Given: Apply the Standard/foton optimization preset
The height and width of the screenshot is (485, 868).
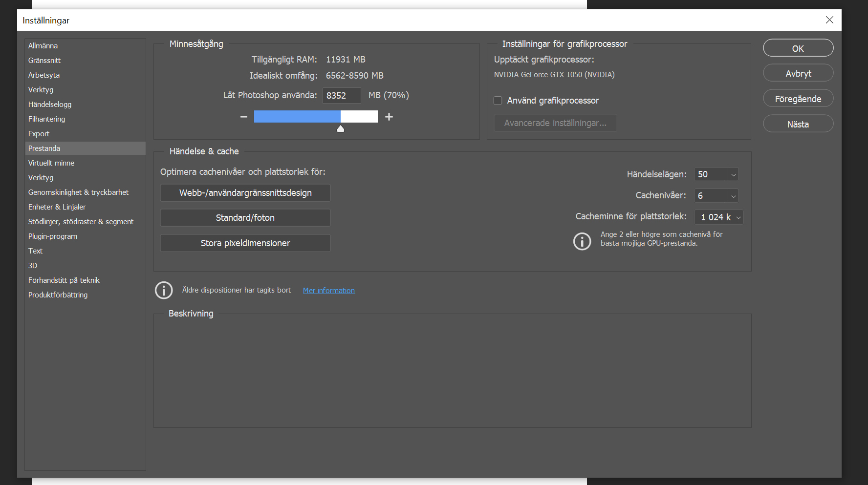Looking at the screenshot, I should (245, 217).
